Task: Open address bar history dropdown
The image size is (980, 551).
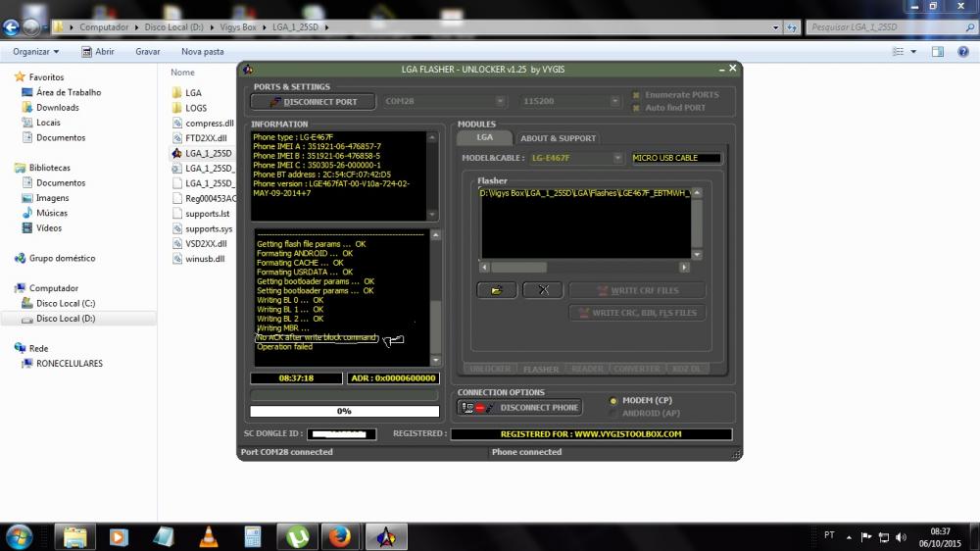Action: pos(775,27)
